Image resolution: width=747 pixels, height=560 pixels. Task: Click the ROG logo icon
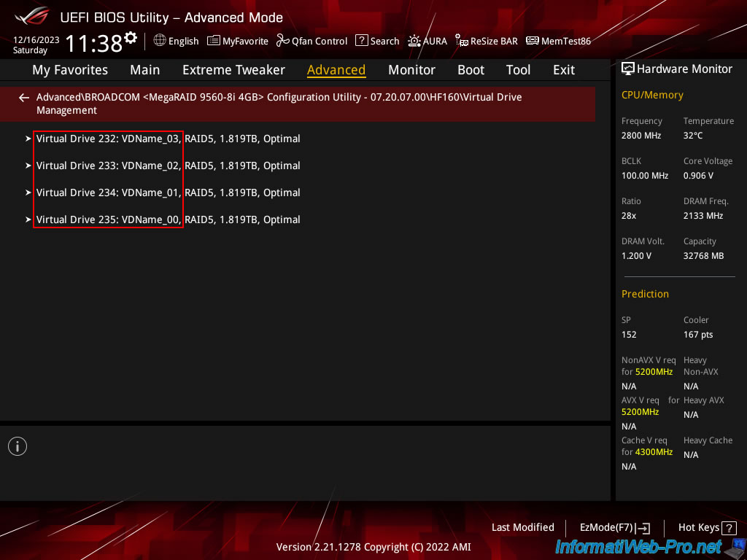click(x=31, y=16)
